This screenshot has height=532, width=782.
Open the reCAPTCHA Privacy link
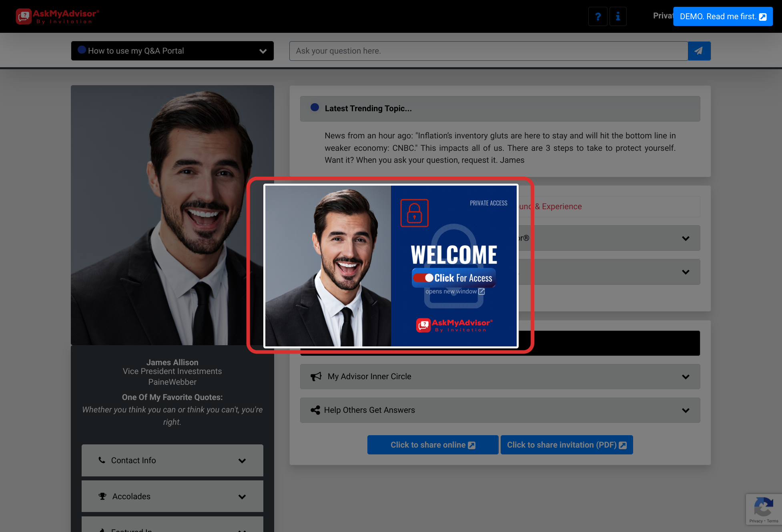pyautogui.click(x=756, y=521)
